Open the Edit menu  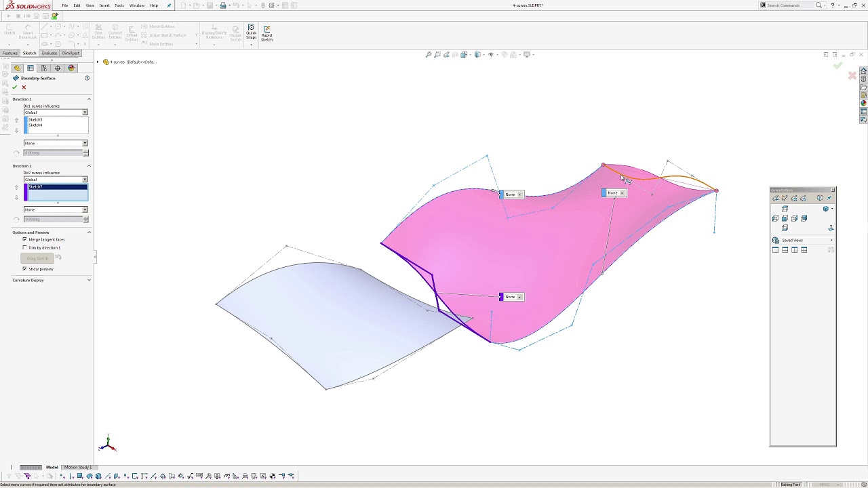pos(77,5)
